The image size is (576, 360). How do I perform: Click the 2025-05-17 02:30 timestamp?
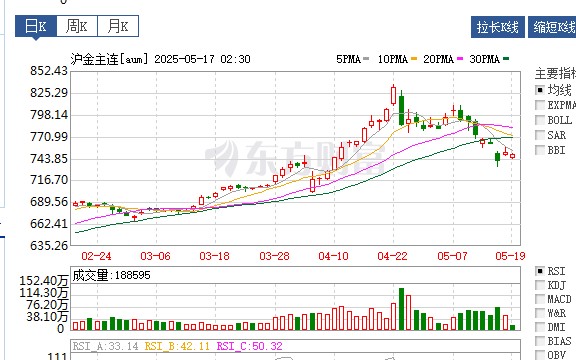(x=202, y=59)
